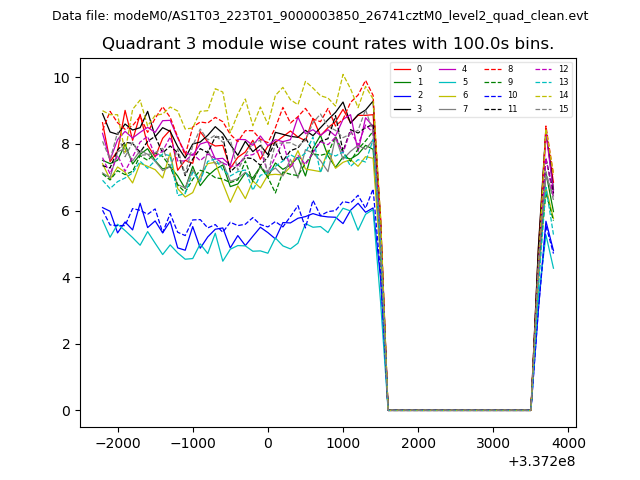Select legend entry label 3
The image size is (640, 480).
pos(419,108)
